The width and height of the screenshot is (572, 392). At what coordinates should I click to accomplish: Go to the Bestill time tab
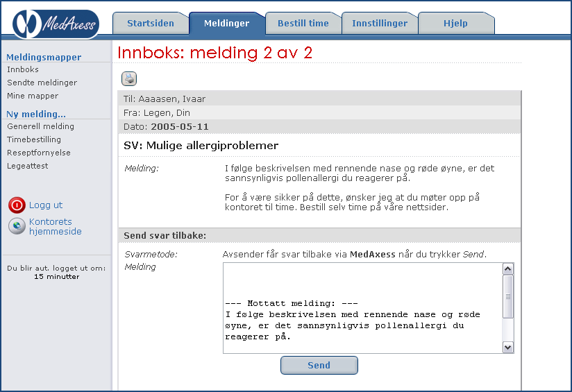[x=303, y=24]
